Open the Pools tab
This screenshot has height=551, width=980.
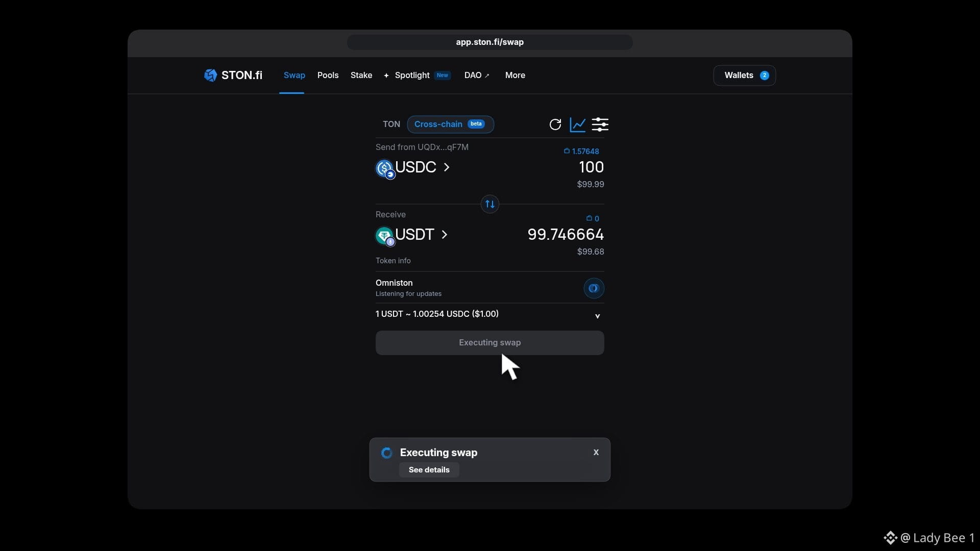click(x=328, y=75)
